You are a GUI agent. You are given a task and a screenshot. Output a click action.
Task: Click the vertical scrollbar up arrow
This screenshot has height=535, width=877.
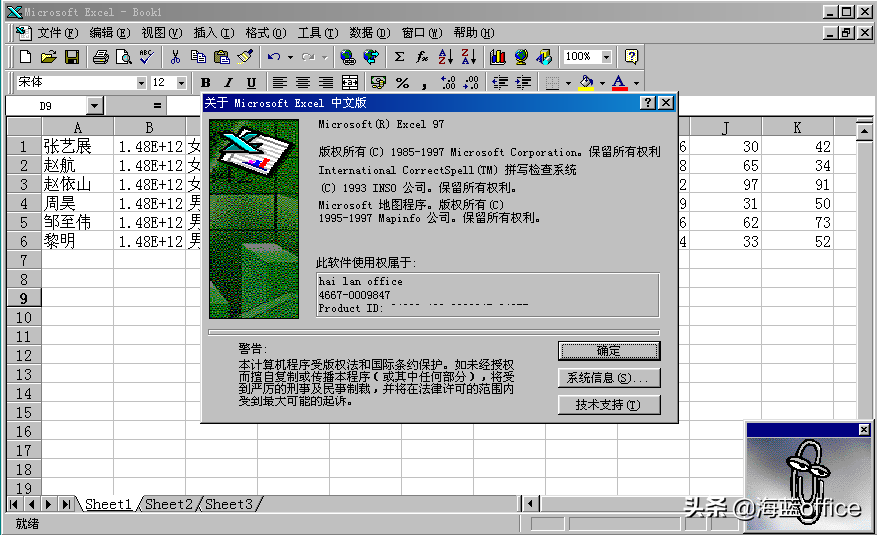864,131
